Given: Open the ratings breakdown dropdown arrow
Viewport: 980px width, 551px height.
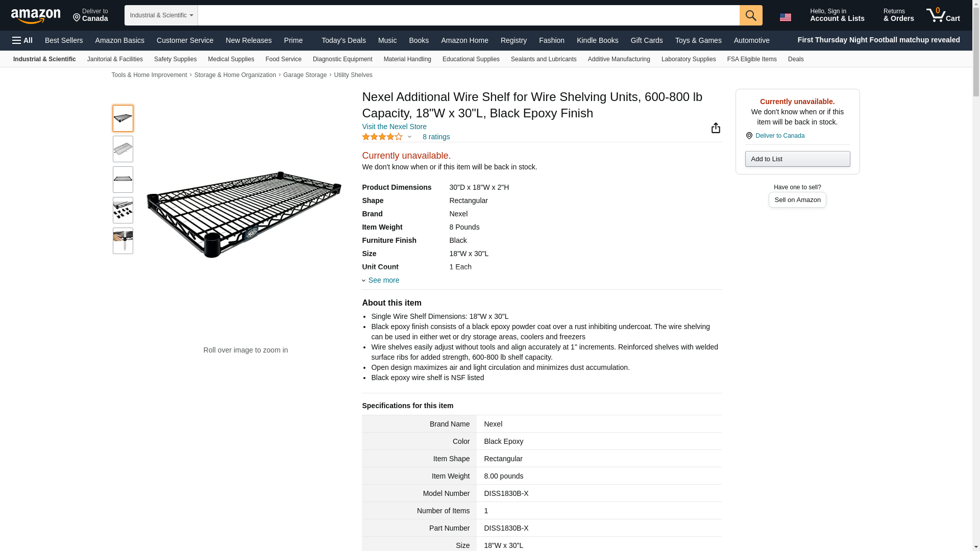Looking at the screenshot, I should [x=409, y=137].
